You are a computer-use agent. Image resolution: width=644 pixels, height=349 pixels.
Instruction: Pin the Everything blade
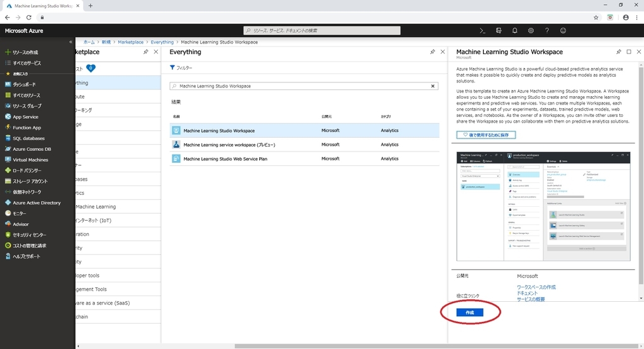pos(433,52)
